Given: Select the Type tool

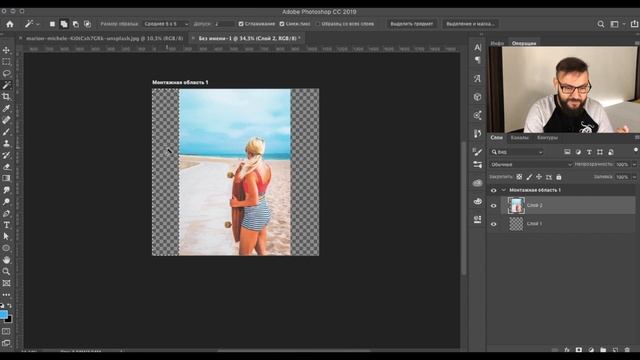Looking at the screenshot, I should click(6, 225).
